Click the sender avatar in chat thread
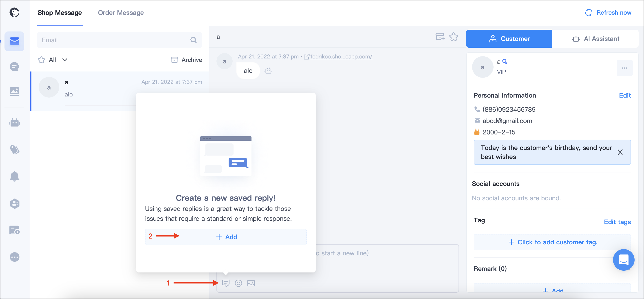 coord(225,61)
